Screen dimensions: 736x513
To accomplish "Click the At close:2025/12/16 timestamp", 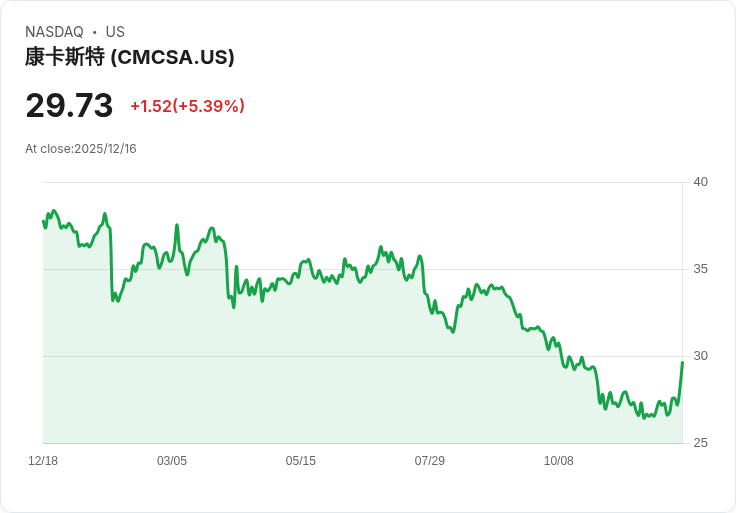I will [81, 149].
